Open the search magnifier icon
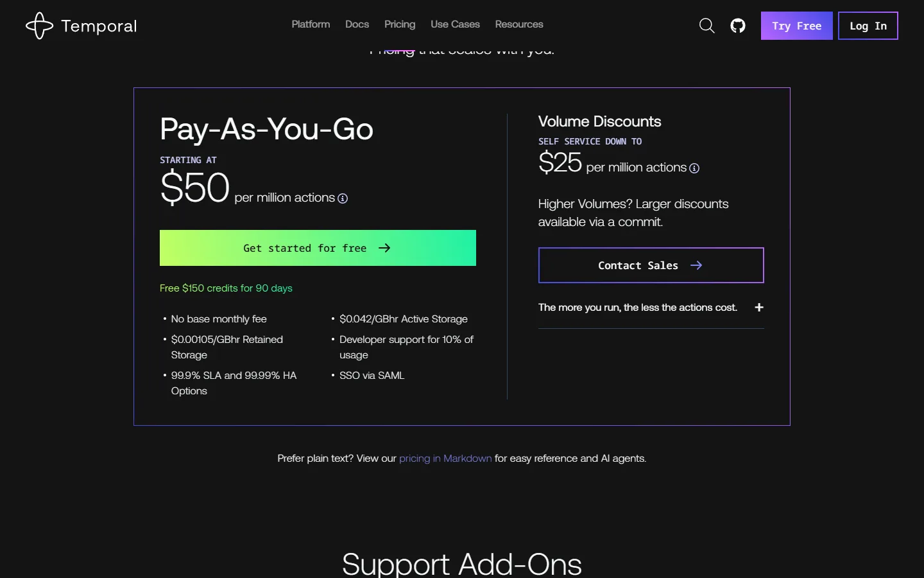 pos(706,26)
